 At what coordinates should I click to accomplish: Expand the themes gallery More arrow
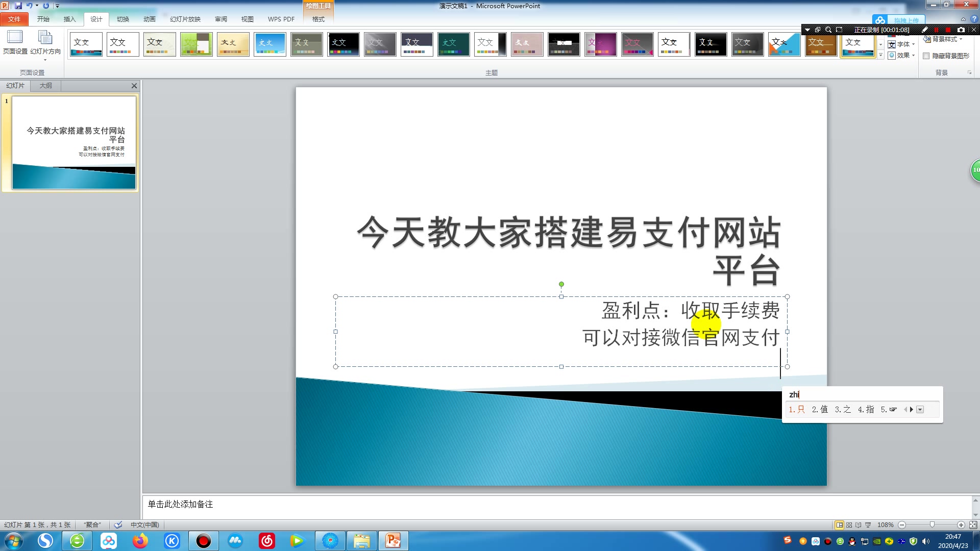coord(880,56)
